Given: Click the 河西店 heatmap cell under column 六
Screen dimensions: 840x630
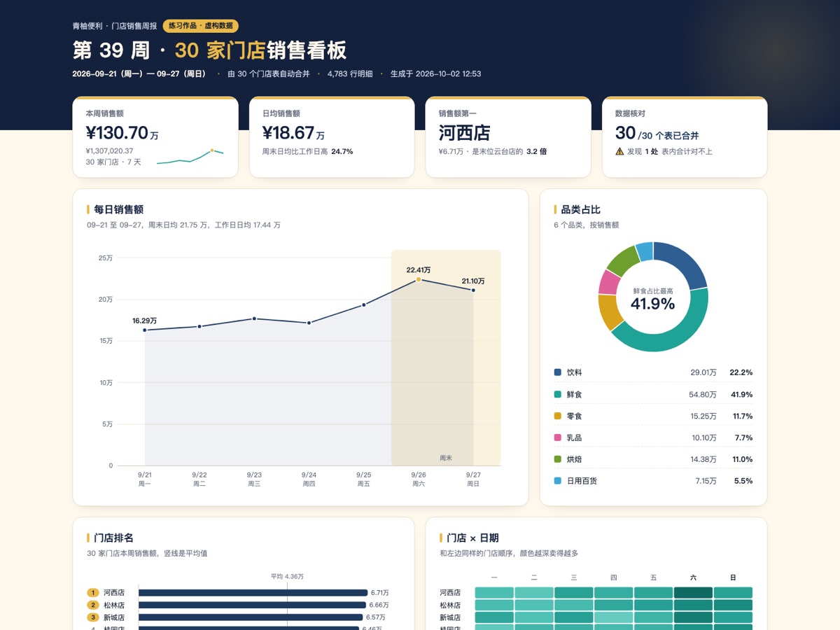Looking at the screenshot, I should pyautogui.click(x=693, y=592).
